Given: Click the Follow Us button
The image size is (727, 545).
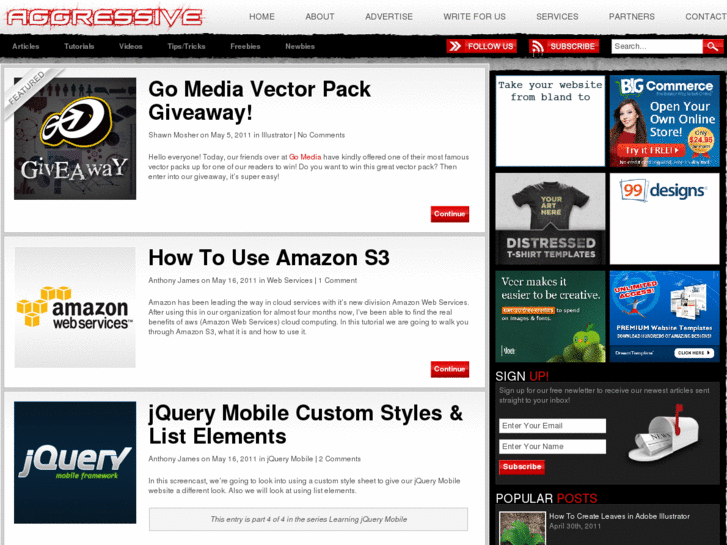Looking at the screenshot, I should 482,46.
